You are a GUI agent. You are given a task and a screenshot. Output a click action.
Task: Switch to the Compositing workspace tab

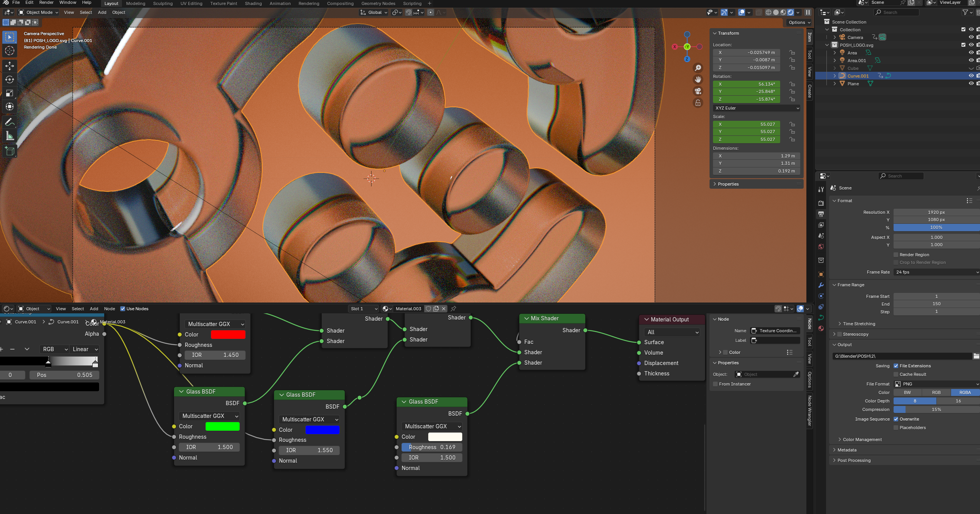340,3
